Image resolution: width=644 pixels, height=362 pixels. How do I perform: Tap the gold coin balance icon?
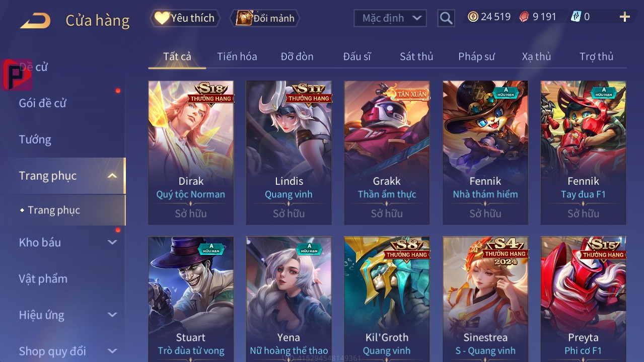tap(473, 17)
